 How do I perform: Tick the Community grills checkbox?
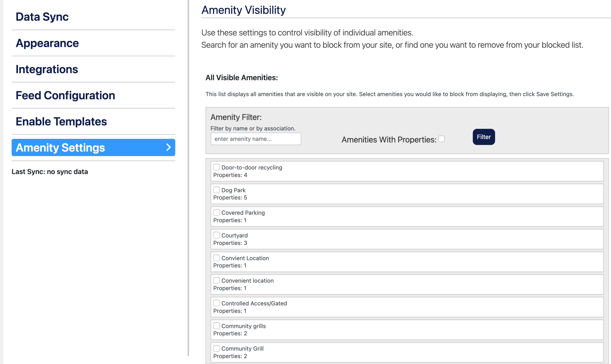(x=216, y=326)
